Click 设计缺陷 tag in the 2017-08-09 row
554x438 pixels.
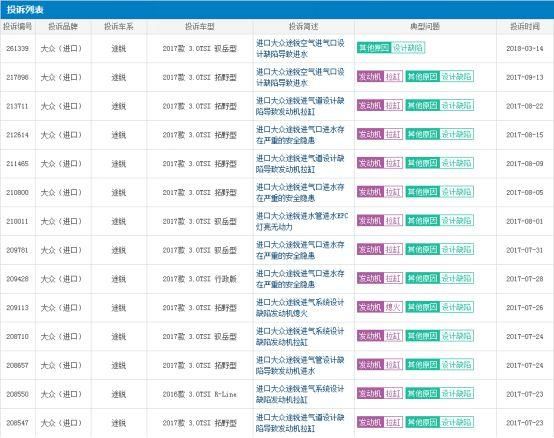(456, 163)
